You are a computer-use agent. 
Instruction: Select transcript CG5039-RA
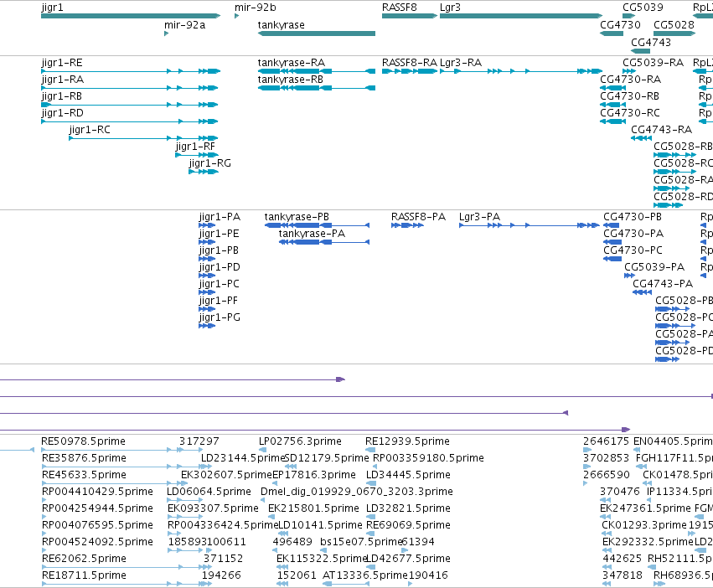click(629, 71)
